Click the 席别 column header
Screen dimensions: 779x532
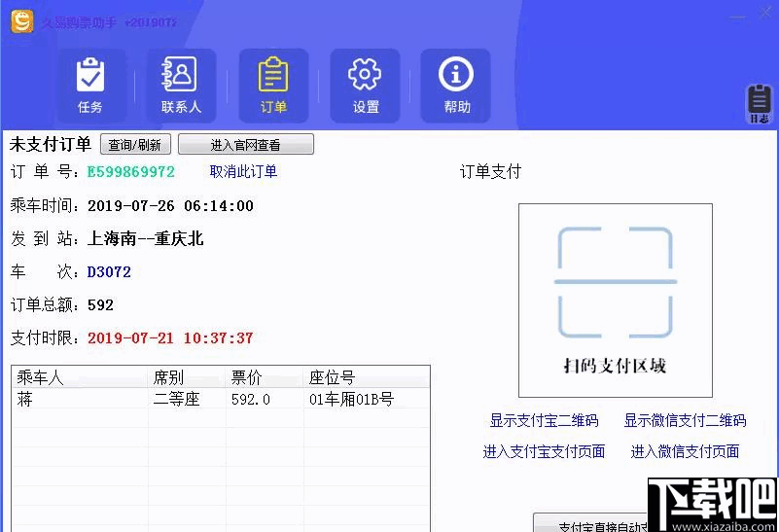pos(188,377)
